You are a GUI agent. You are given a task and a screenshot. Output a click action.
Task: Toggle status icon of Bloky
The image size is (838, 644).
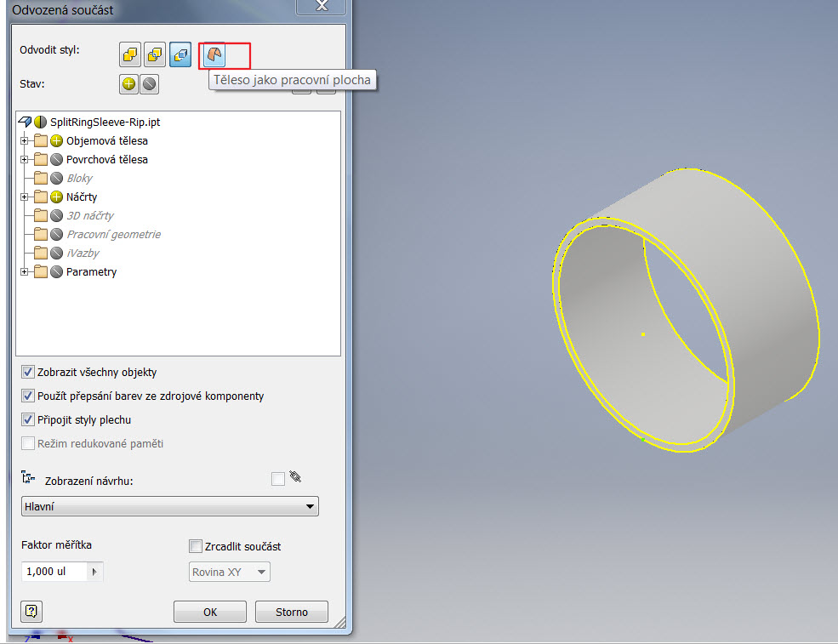pyautogui.click(x=57, y=179)
